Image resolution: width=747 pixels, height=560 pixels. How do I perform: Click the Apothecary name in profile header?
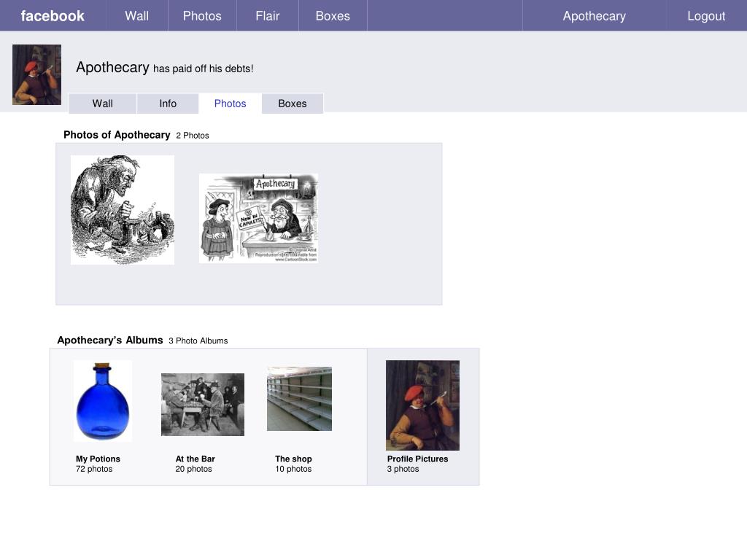pos(112,67)
